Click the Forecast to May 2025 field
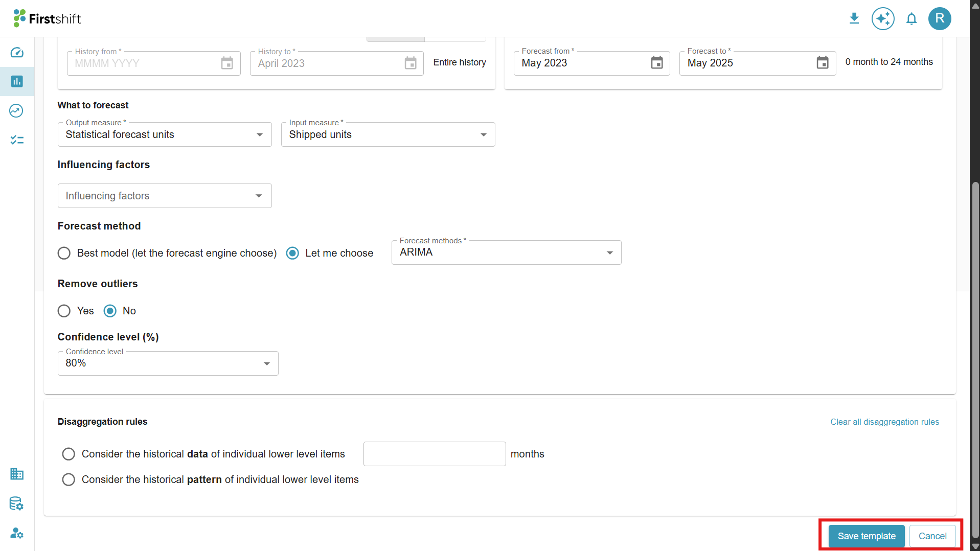The width and height of the screenshot is (980, 551). (757, 63)
